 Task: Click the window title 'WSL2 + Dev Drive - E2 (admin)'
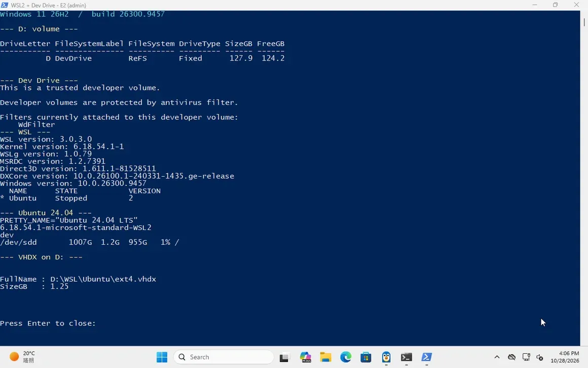pyautogui.click(x=48, y=5)
